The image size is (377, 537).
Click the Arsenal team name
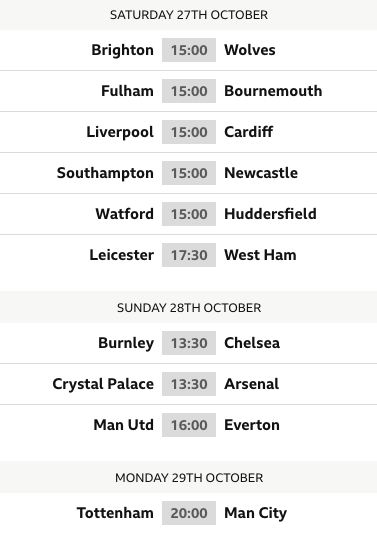[252, 384]
